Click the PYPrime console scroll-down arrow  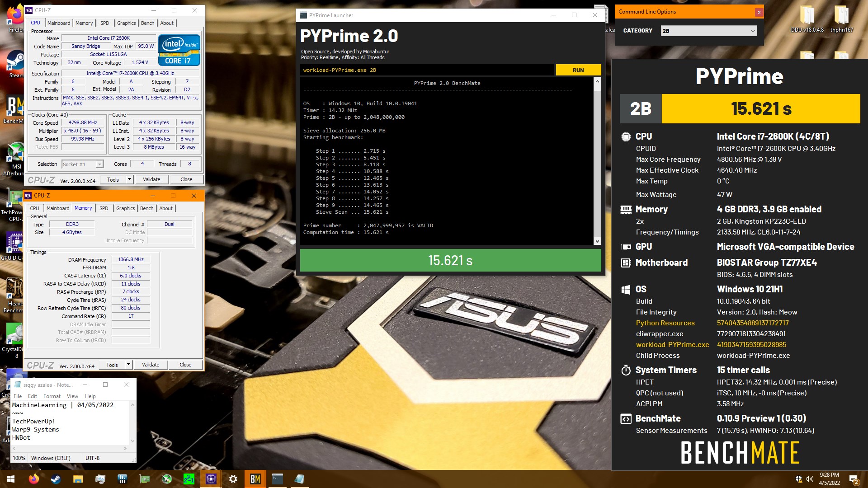click(x=597, y=241)
